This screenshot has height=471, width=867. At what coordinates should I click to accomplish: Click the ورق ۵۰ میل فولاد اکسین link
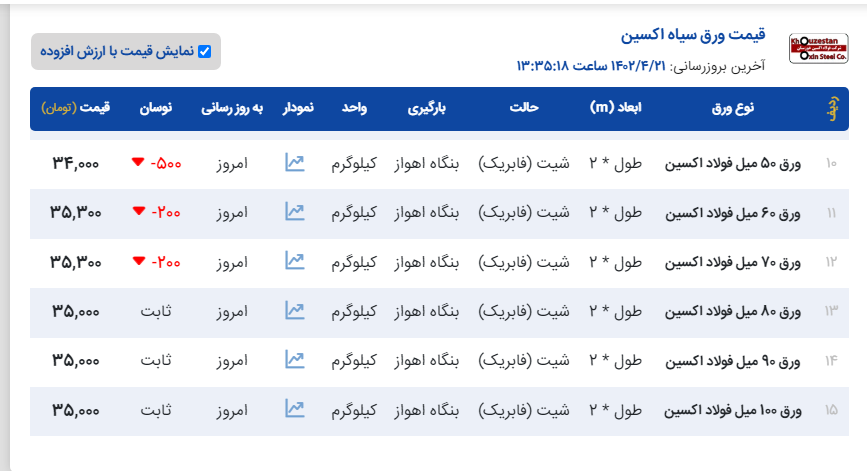click(733, 163)
